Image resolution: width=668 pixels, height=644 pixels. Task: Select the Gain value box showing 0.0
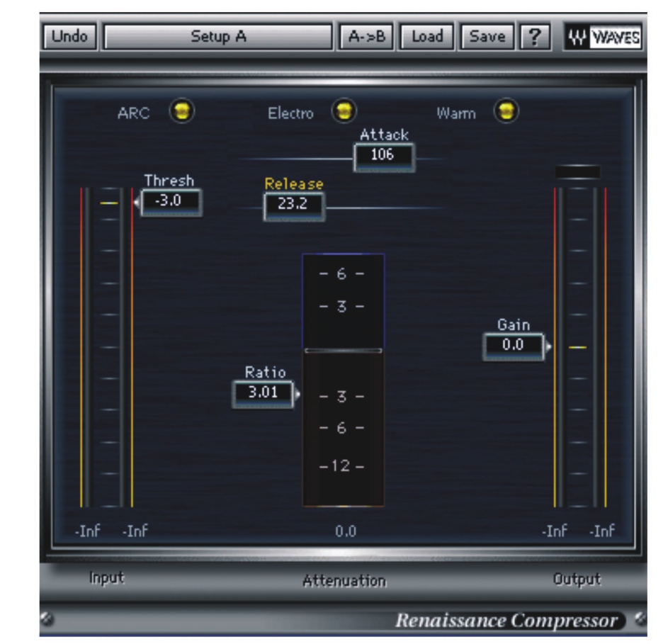click(x=514, y=346)
